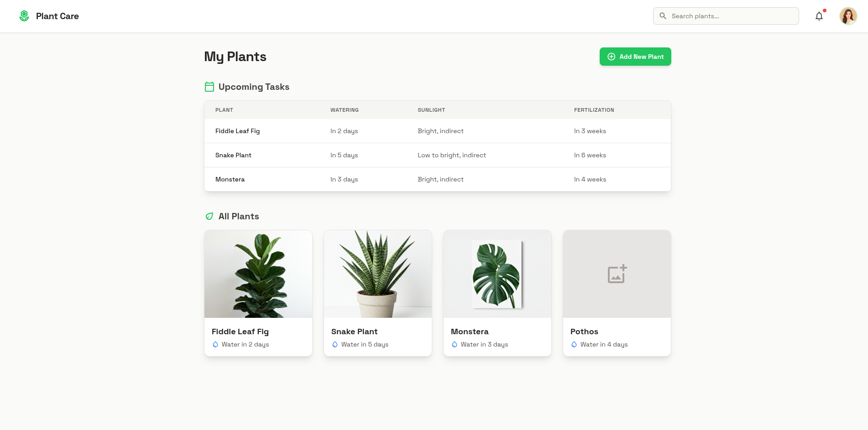
Task: Click the add-image placeholder icon on Pothos
Action: (x=617, y=274)
